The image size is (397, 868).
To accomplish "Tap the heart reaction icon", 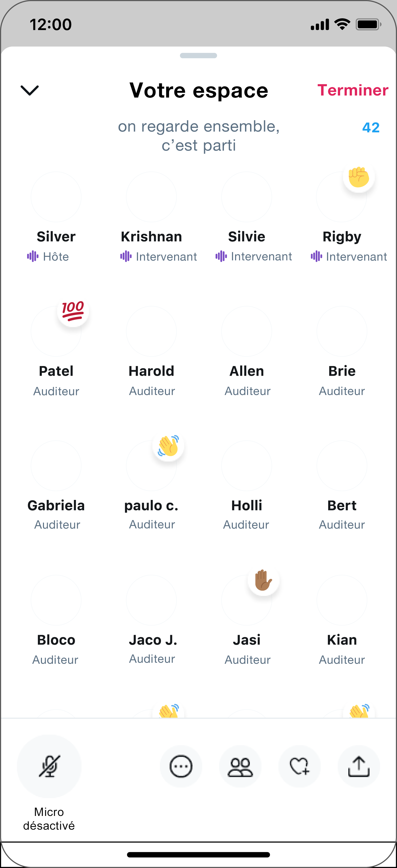I will point(300,766).
